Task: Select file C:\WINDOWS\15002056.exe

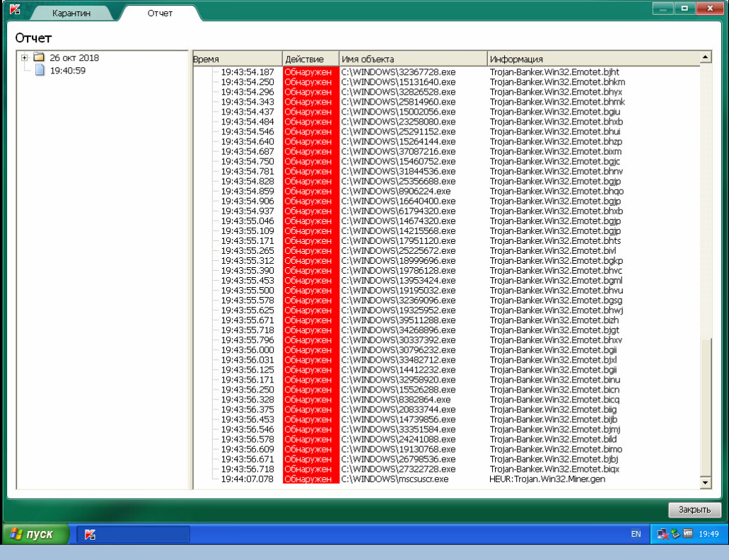Action: pos(398,112)
